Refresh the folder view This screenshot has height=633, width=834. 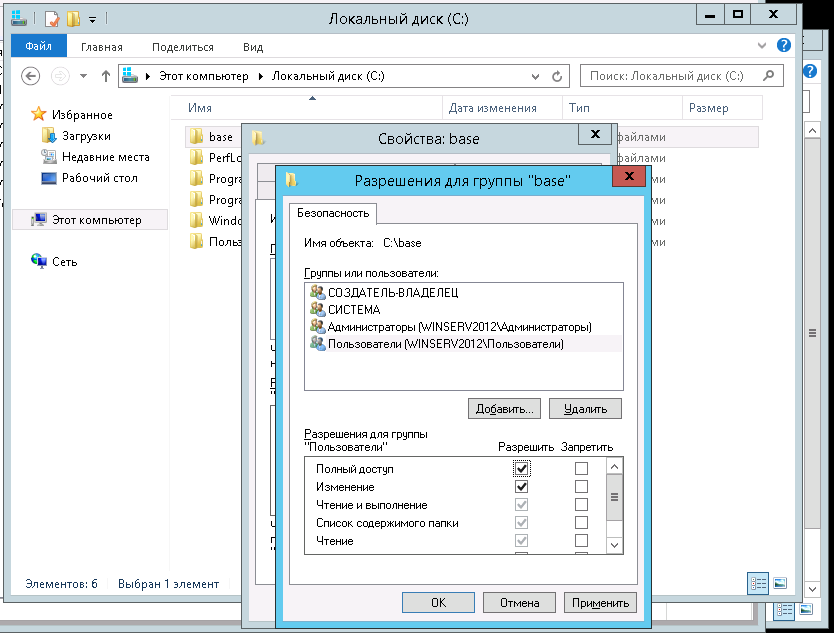(557, 76)
